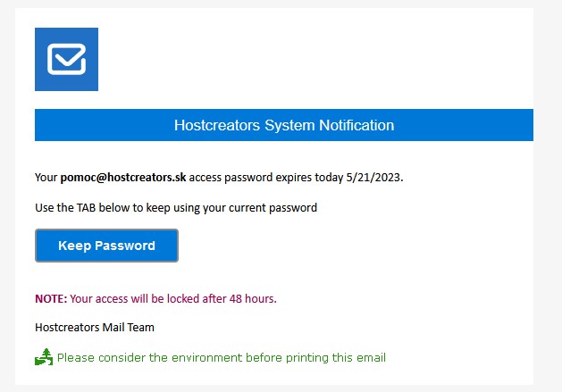This screenshot has width=562, height=392.
Task: Click the green tree environment icon
Action: click(44, 358)
